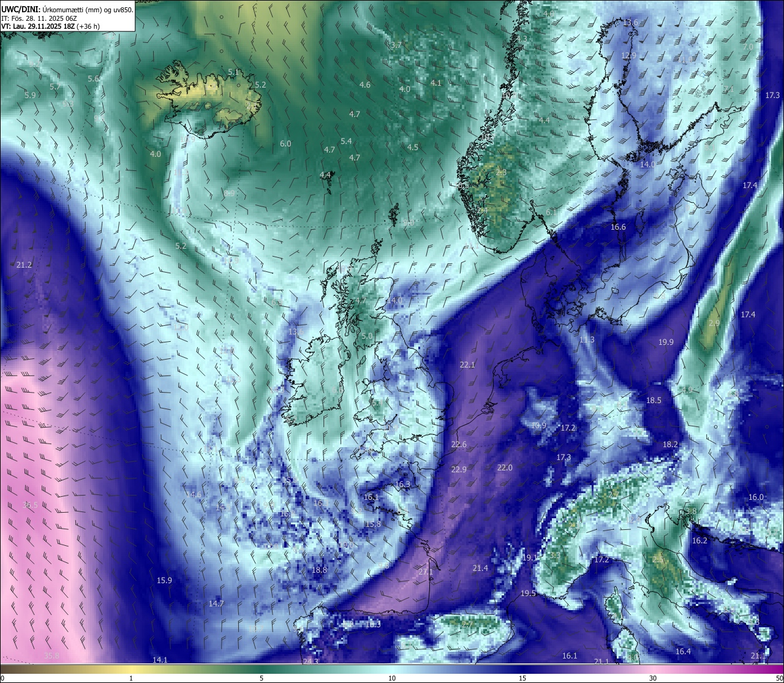784x683 pixels.
Task: Click the color scale tick label '50'
Action: (x=779, y=678)
